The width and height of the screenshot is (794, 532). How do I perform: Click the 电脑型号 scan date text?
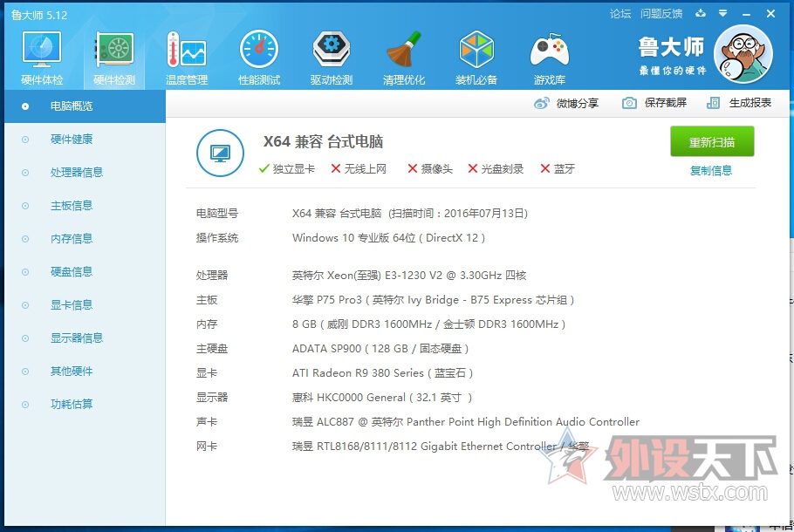(410, 214)
